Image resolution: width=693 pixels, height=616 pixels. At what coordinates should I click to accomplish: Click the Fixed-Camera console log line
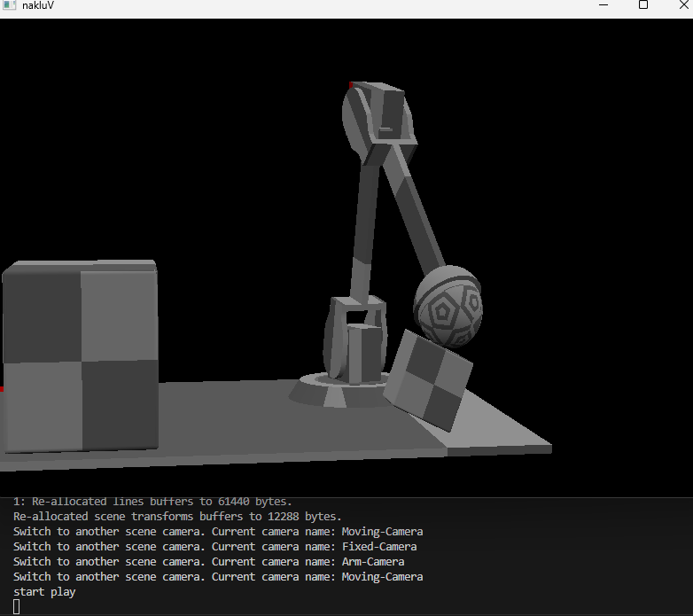click(x=214, y=546)
